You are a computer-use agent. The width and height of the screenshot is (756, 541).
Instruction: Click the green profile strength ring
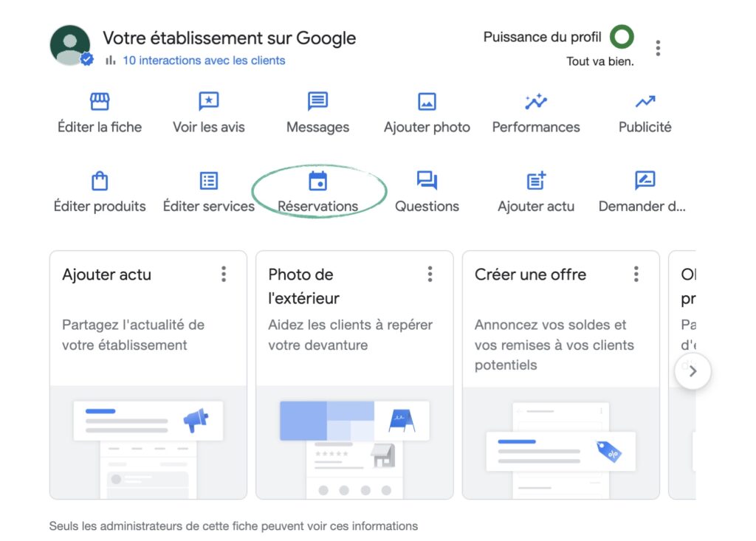pyautogui.click(x=622, y=37)
